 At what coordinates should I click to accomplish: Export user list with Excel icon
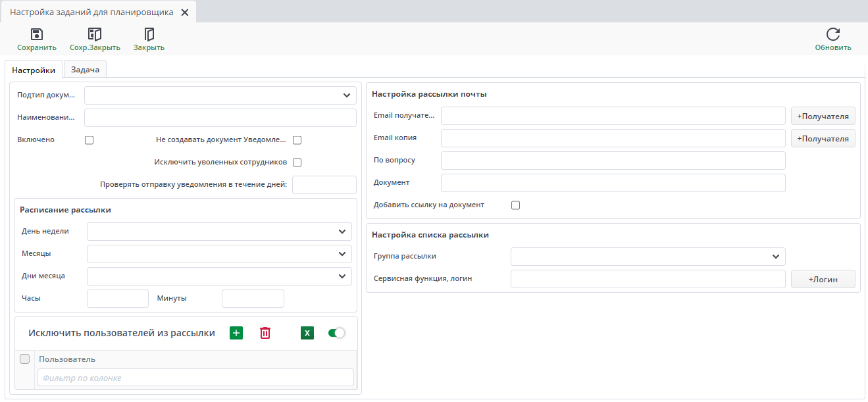[x=307, y=333]
